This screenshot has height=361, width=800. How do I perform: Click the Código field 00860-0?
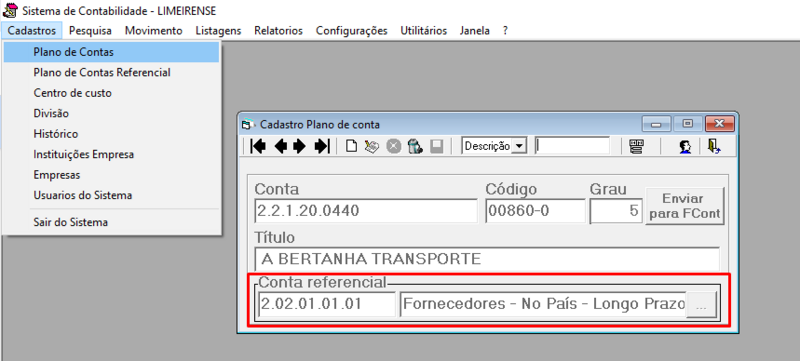pyautogui.click(x=535, y=211)
